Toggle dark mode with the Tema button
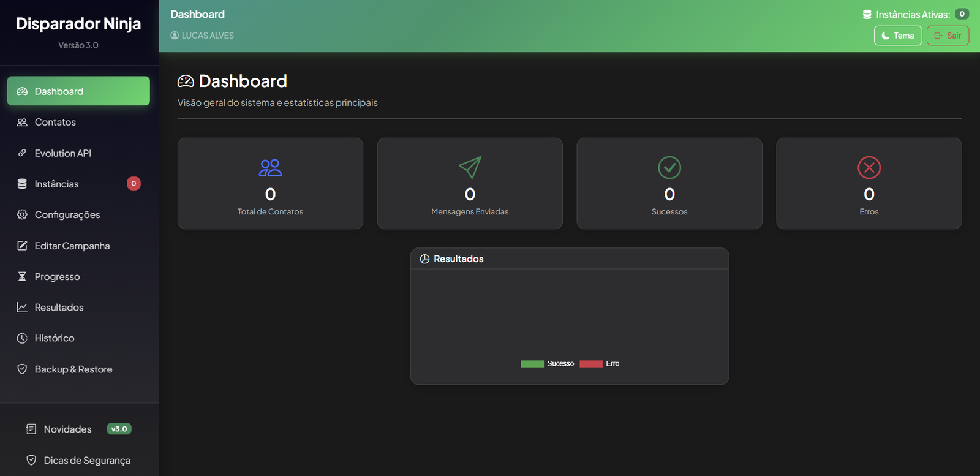This screenshot has width=980, height=476. pos(897,36)
